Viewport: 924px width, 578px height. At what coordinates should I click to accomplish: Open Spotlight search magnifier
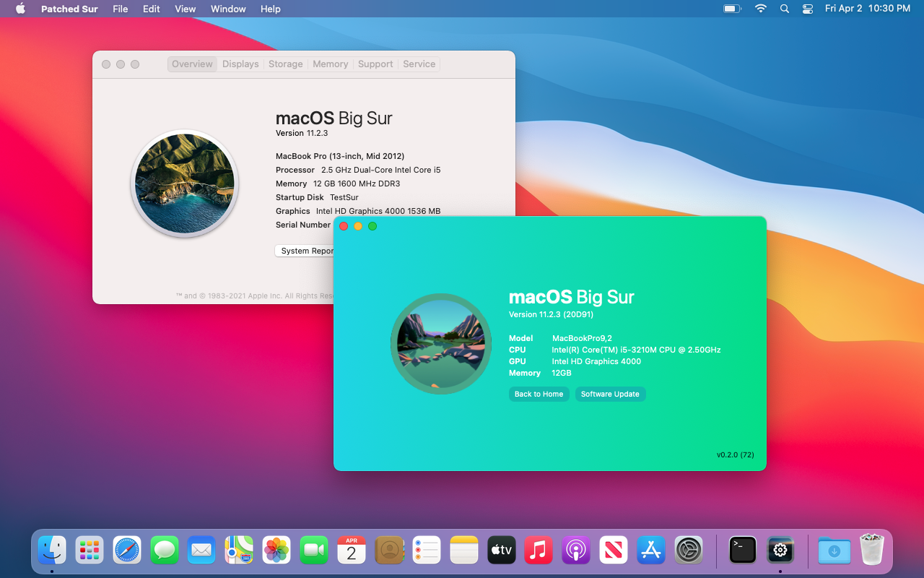coord(785,9)
